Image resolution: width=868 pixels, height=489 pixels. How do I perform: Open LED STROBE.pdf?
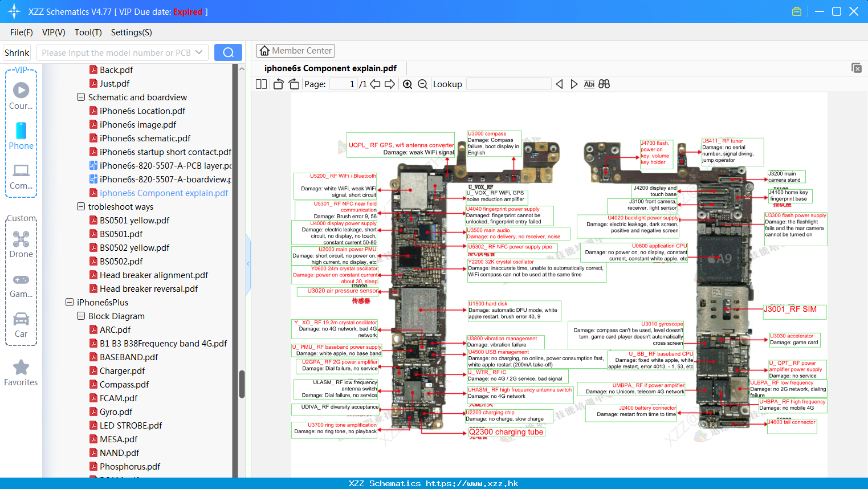point(131,425)
